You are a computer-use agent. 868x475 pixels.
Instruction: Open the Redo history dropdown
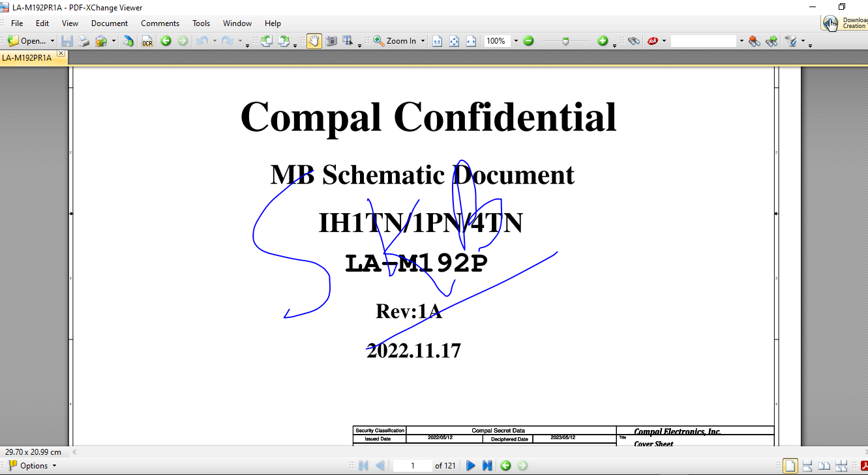[x=239, y=41]
